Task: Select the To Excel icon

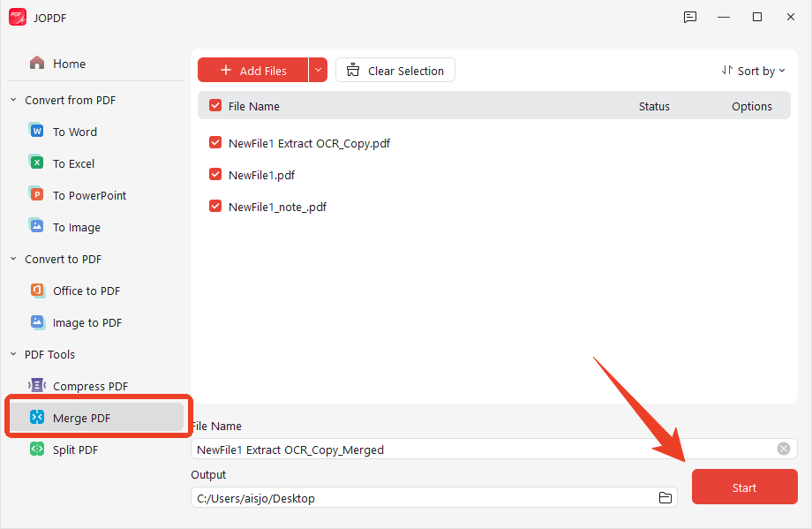Action: (36, 162)
